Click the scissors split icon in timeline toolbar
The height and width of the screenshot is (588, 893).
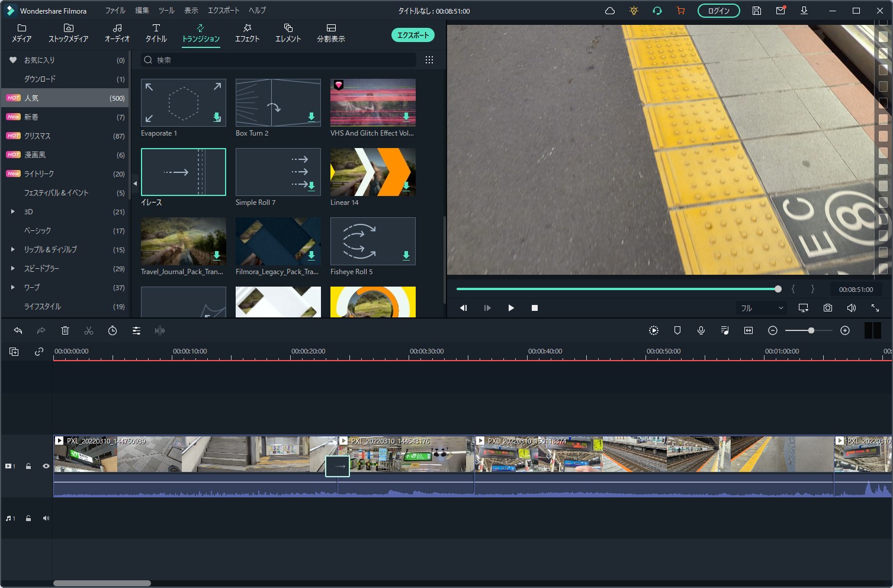89,330
